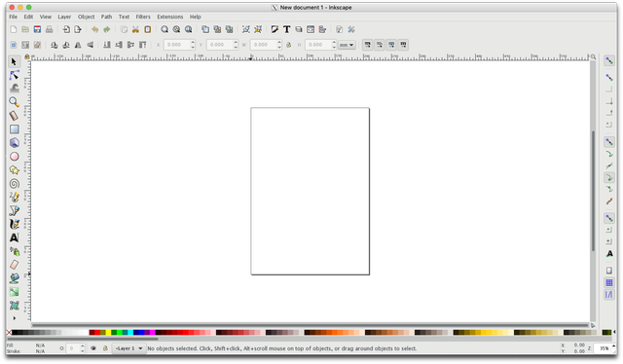Image resolution: width=623 pixels, height=364 pixels.
Task: Pick the yellow swatch in palette
Action: (x=108, y=332)
